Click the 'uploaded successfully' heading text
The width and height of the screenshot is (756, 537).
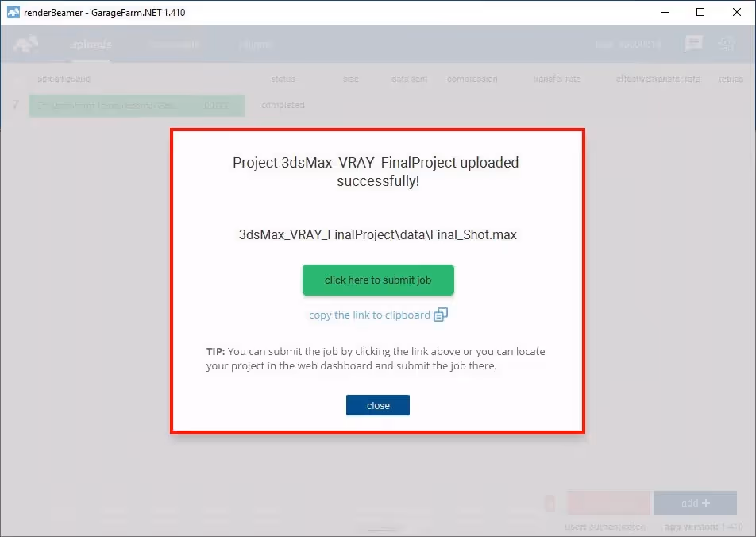[376, 172]
